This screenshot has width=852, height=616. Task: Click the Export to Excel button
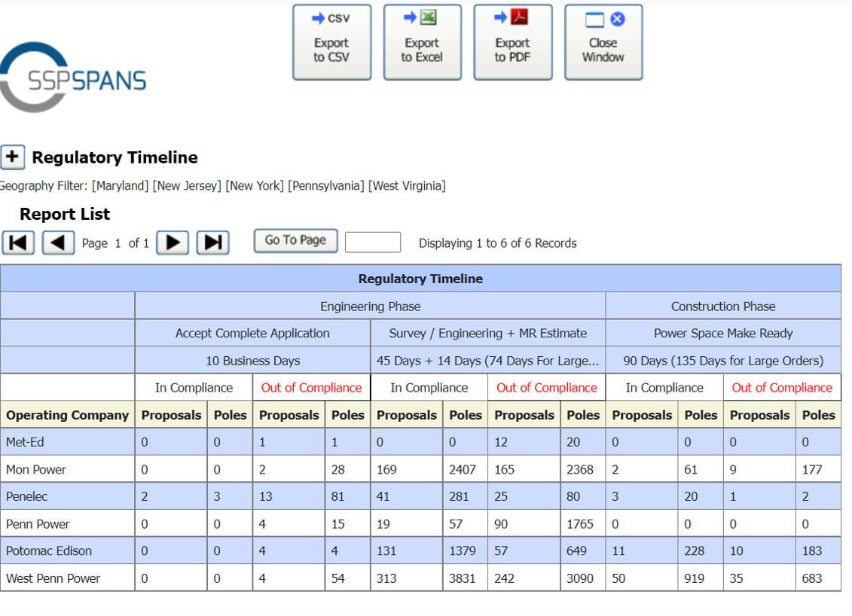pos(422,42)
